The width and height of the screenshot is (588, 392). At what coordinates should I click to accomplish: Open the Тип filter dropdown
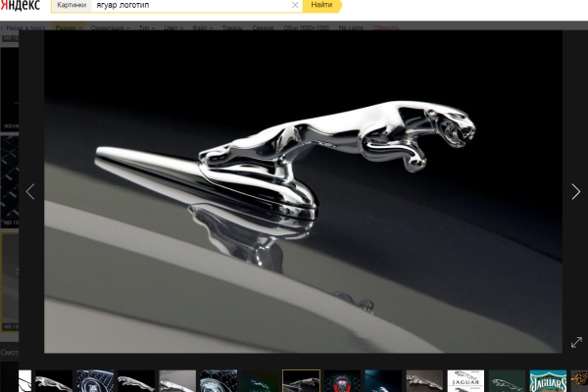pos(147,27)
